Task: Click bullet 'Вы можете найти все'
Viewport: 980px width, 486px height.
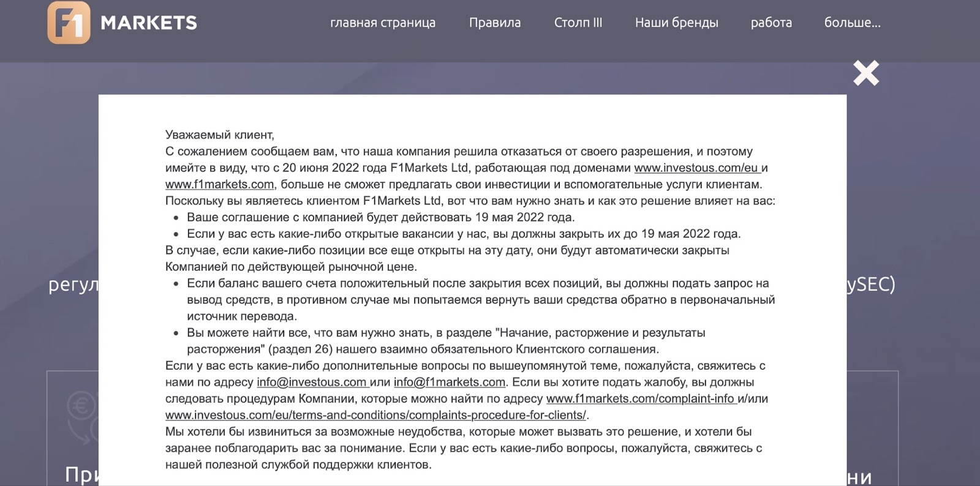Action: tap(446, 341)
